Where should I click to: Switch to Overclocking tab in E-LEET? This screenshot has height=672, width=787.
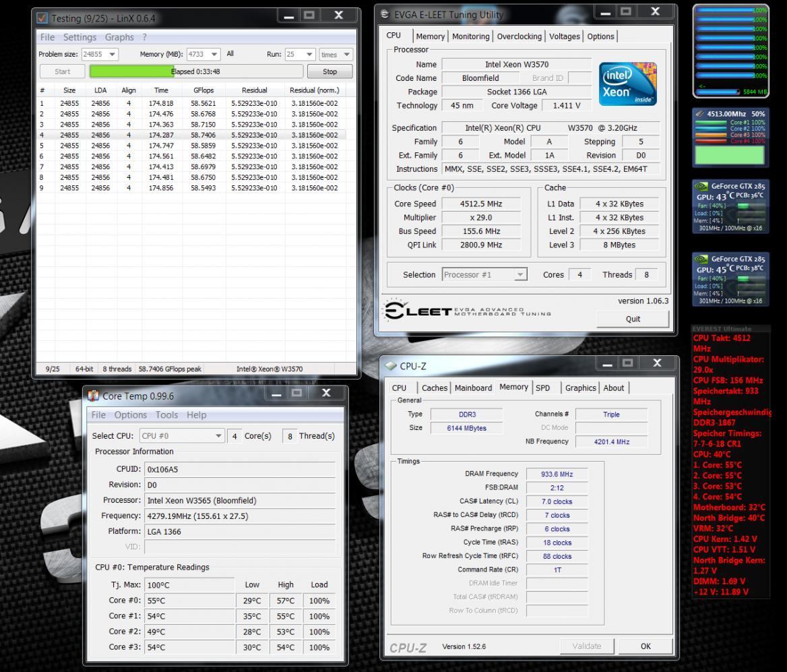[519, 36]
